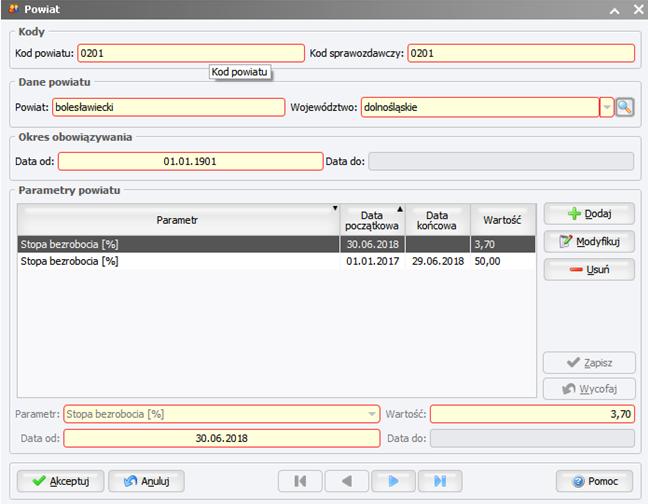Screen dimensions: 648x504
Task: Collapse the window with title bar chevron
Action: 615,10
